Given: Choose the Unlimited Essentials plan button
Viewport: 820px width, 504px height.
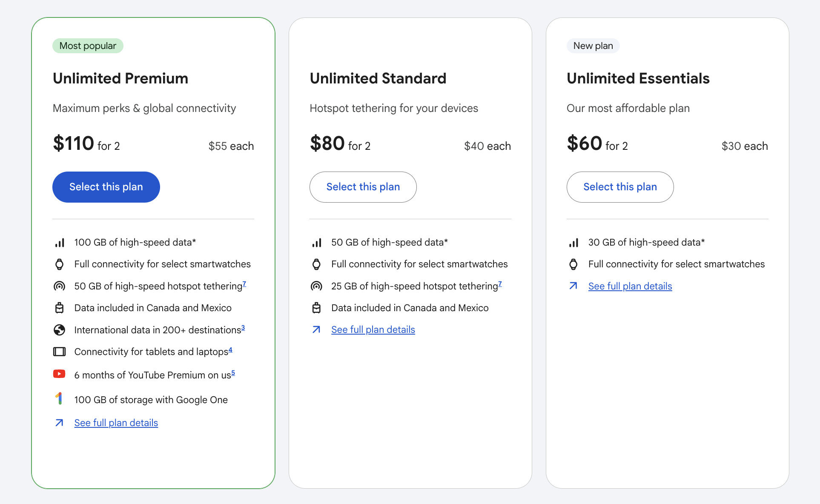Looking at the screenshot, I should coord(620,187).
